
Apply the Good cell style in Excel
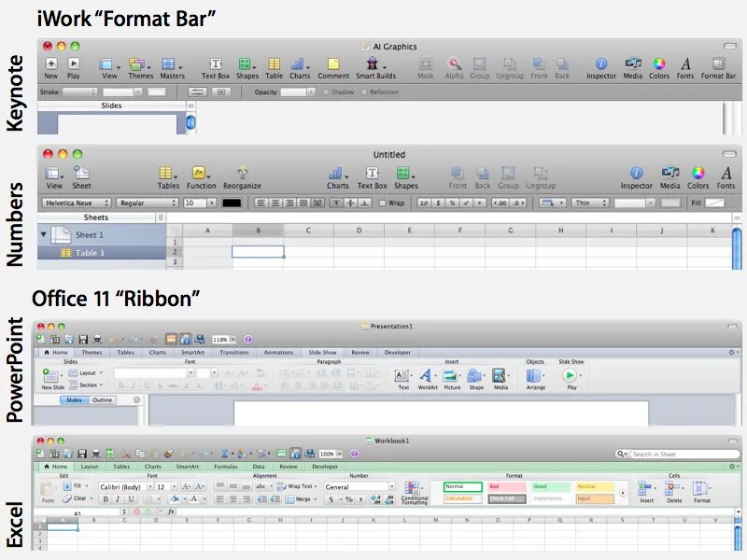pos(551,486)
